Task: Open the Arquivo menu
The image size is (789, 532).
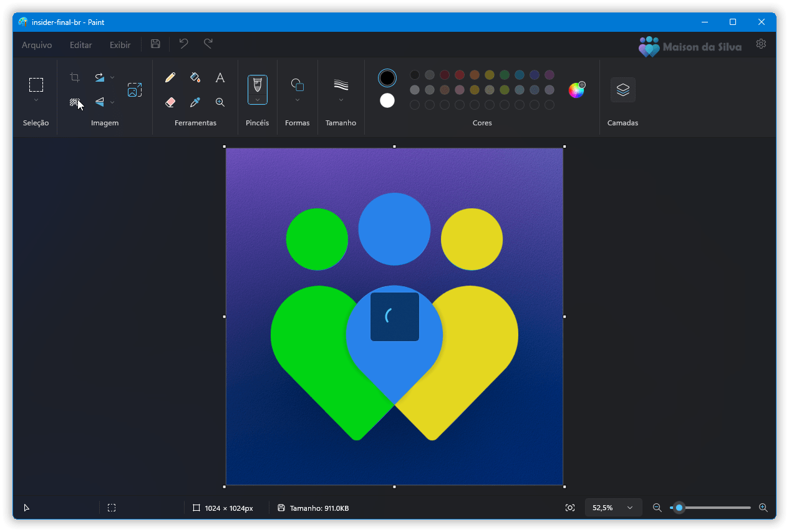Action: pos(36,44)
